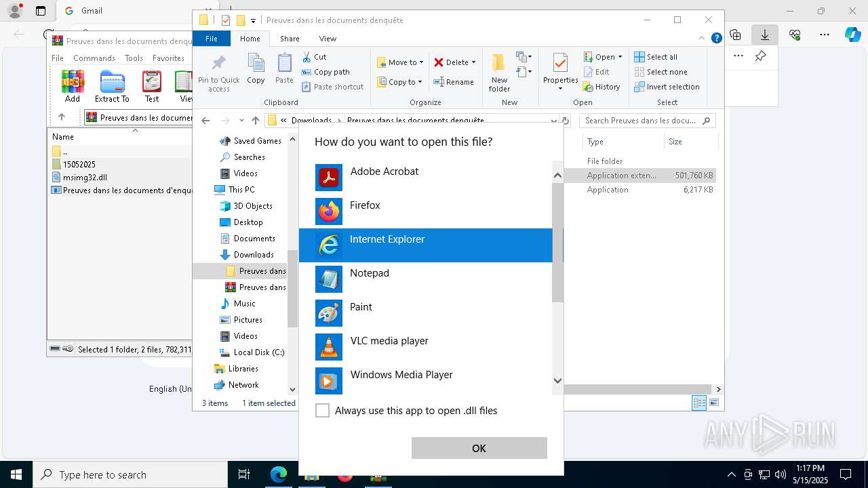The width and height of the screenshot is (868, 488).
Task: Click Add icon in WinRAR toolbar
Action: [x=73, y=87]
